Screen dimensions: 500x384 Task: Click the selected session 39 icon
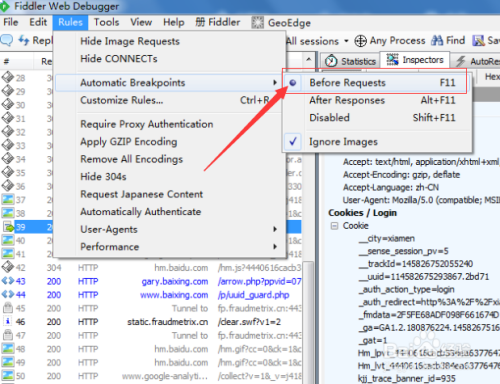point(8,227)
